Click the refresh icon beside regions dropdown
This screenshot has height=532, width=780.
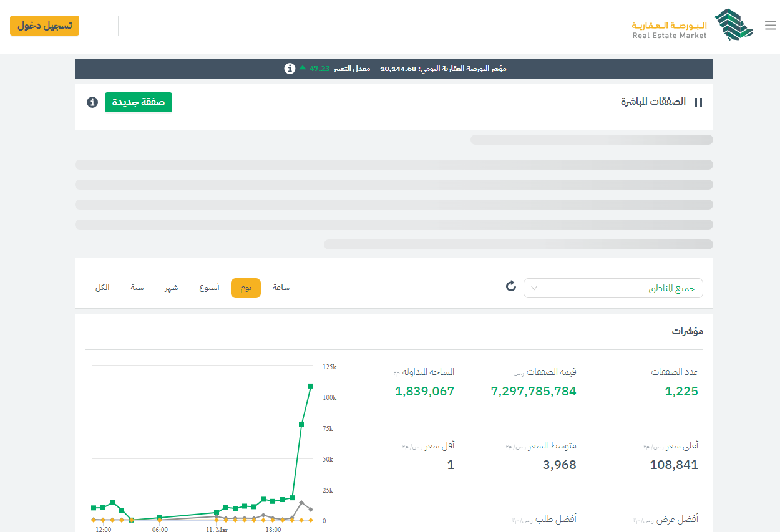pos(511,286)
